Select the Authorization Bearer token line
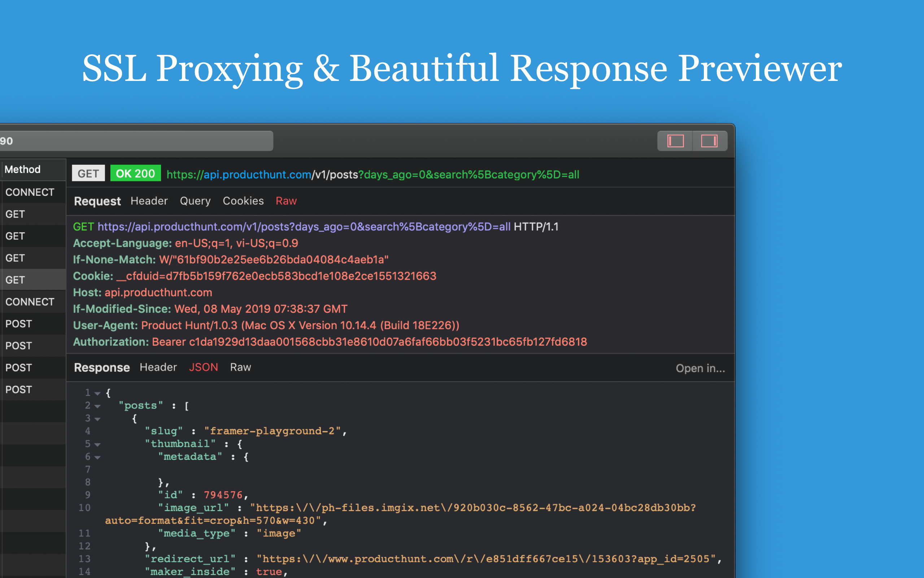 (x=330, y=342)
